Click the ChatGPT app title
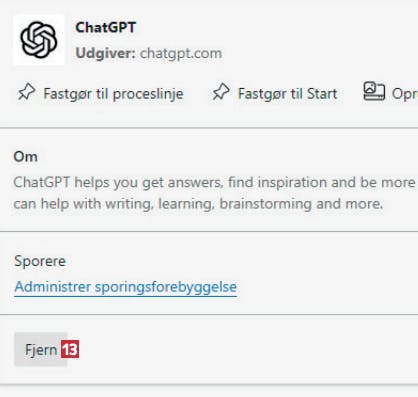 pyautogui.click(x=106, y=28)
